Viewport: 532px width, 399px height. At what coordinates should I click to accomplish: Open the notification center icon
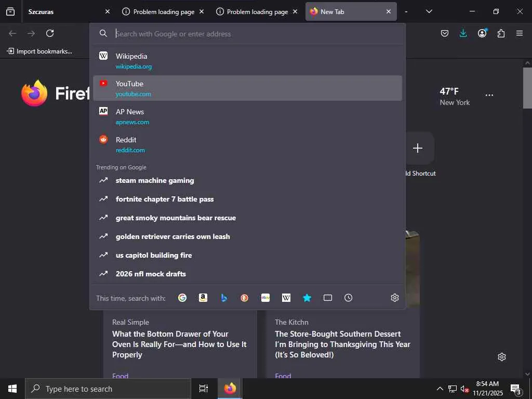coord(515,389)
